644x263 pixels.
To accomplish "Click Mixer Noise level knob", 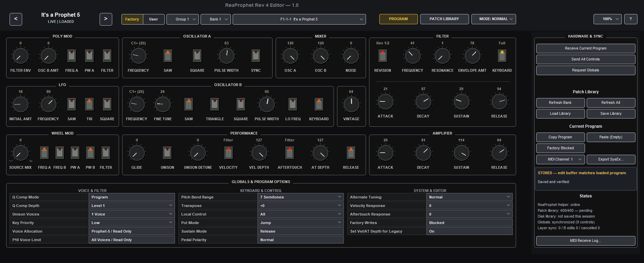I will point(351,56).
